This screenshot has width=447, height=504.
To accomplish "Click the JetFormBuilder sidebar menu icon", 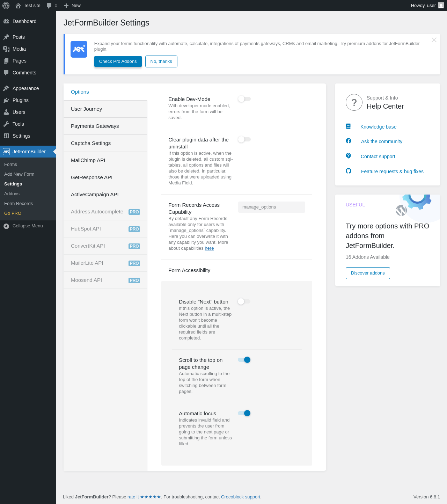I will [6, 152].
